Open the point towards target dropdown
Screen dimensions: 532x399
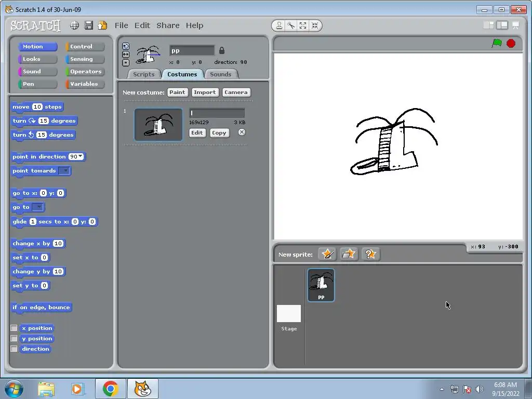coord(64,170)
